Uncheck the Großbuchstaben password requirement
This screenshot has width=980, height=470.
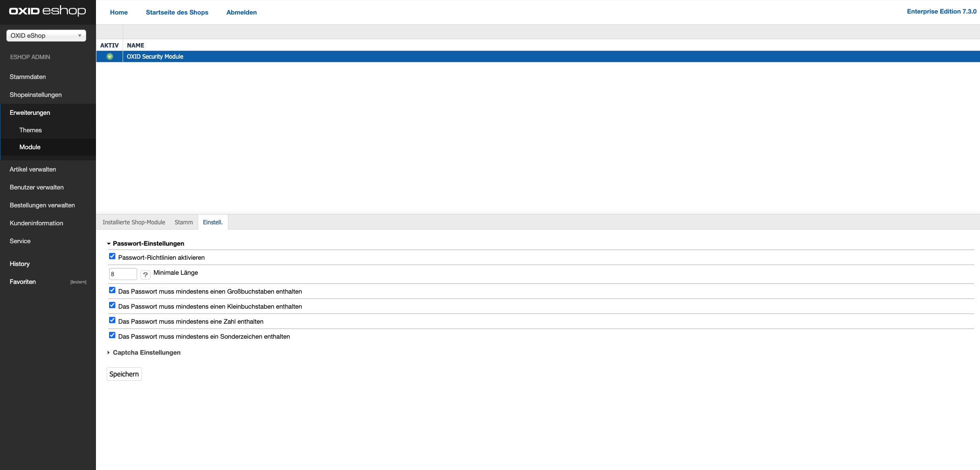[x=112, y=290]
